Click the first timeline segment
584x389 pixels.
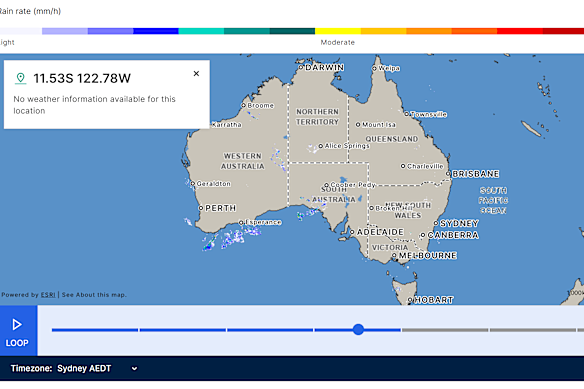tap(95, 330)
